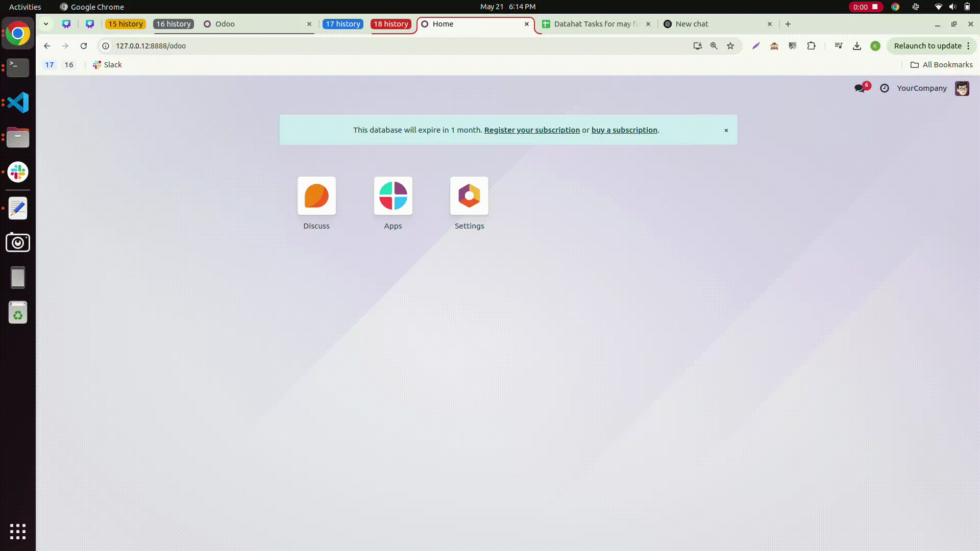980x551 pixels.
Task: Expand the 17 history tab group
Action: pos(343,24)
